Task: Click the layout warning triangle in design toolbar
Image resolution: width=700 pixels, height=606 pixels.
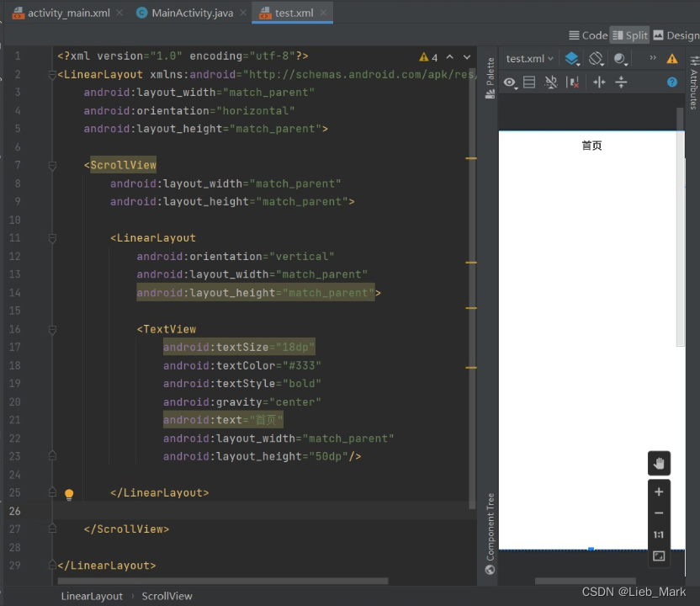Action: tap(672, 59)
